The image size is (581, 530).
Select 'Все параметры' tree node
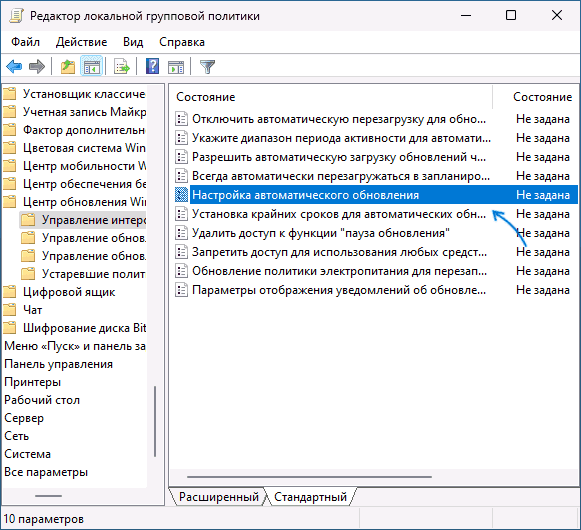[46, 472]
